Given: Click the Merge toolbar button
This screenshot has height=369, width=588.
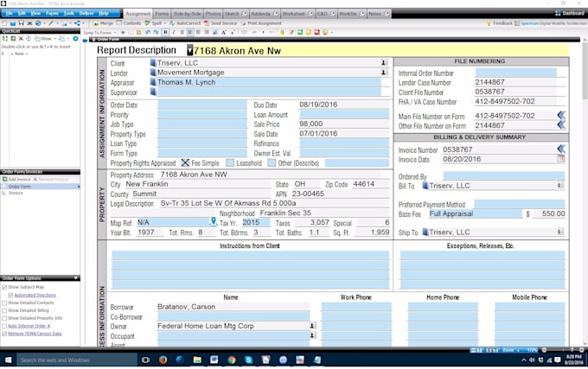Looking at the screenshot, I should 103,23.
